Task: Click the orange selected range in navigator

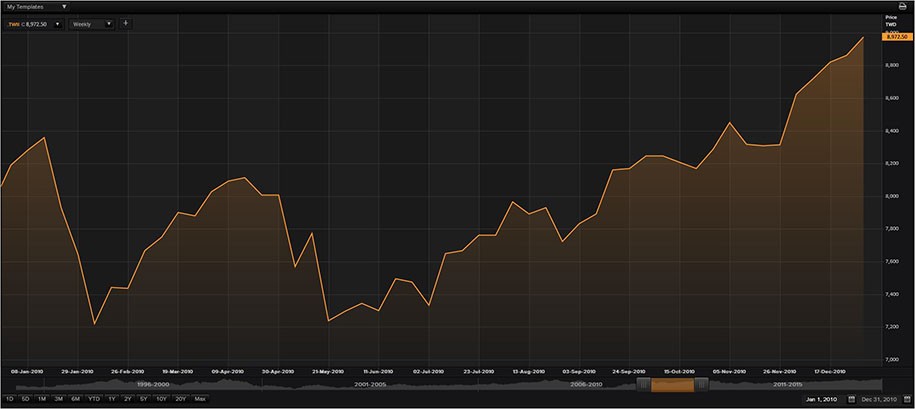Action: [x=672, y=385]
